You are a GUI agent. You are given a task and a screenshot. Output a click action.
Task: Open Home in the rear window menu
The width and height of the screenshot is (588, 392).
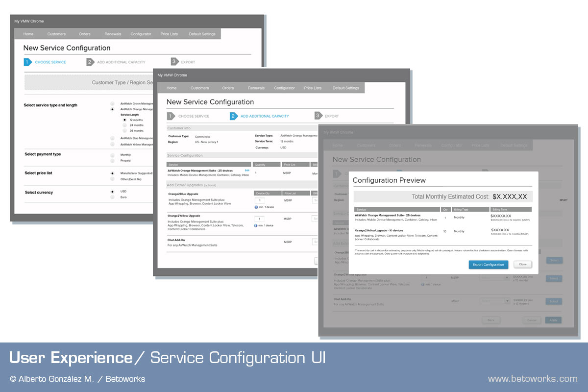[x=28, y=34]
